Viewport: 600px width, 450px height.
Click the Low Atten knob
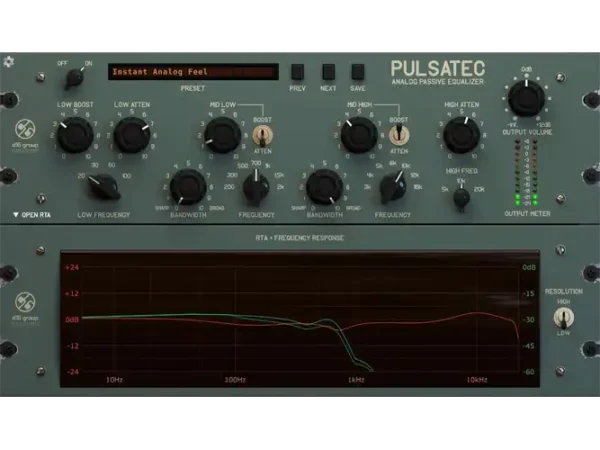pyautogui.click(x=132, y=135)
